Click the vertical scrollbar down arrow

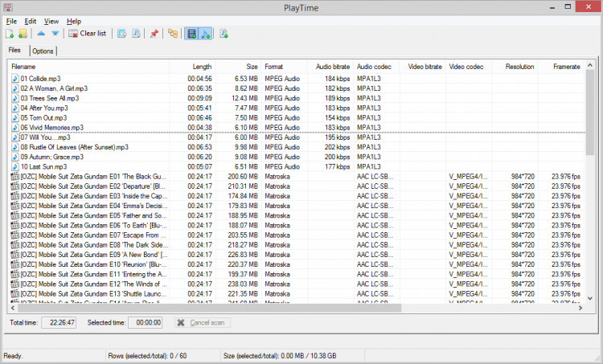click(x=590, y=298)
